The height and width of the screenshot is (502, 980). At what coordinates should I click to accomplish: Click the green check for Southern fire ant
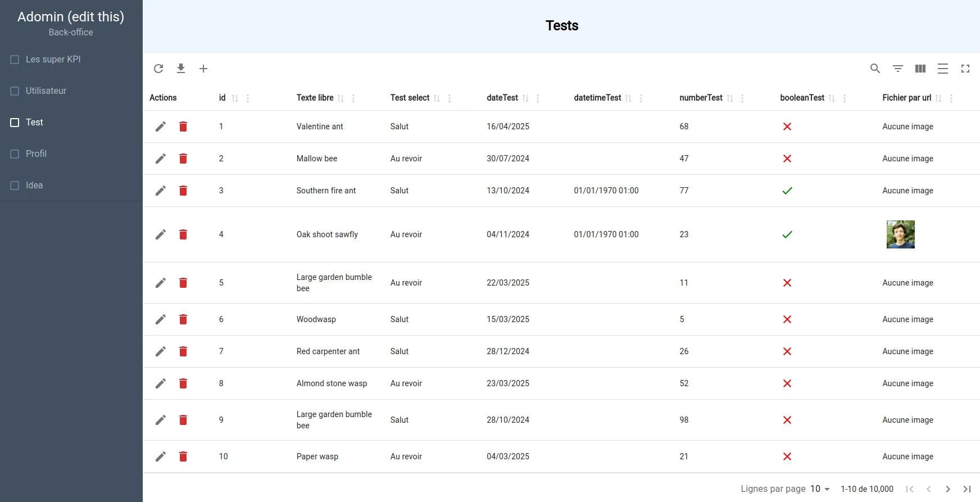pos(787,191)
